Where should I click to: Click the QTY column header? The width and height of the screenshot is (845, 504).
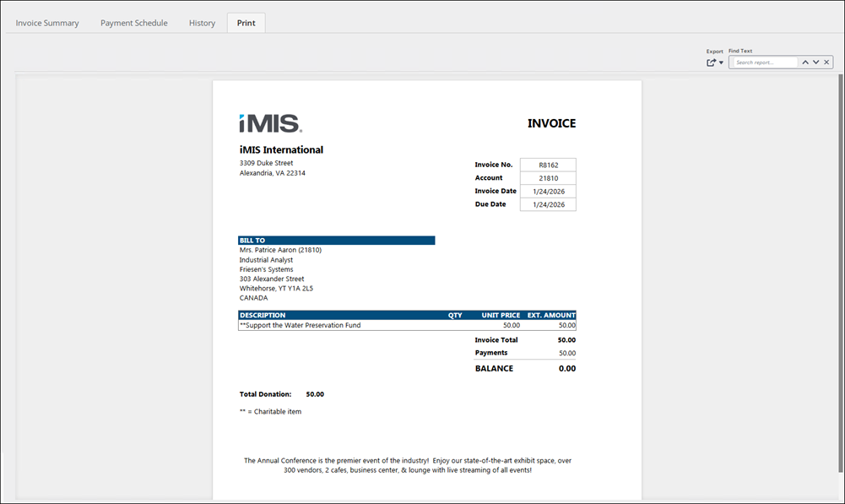click(455, 316)
